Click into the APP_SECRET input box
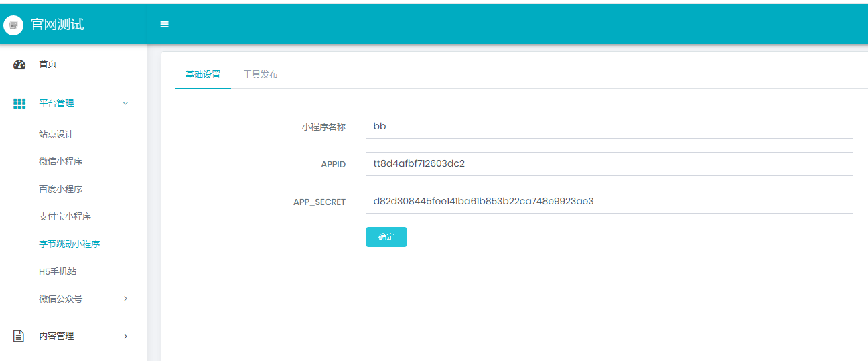This screenshot has height=361, width=868. click(x=609, y=202)
